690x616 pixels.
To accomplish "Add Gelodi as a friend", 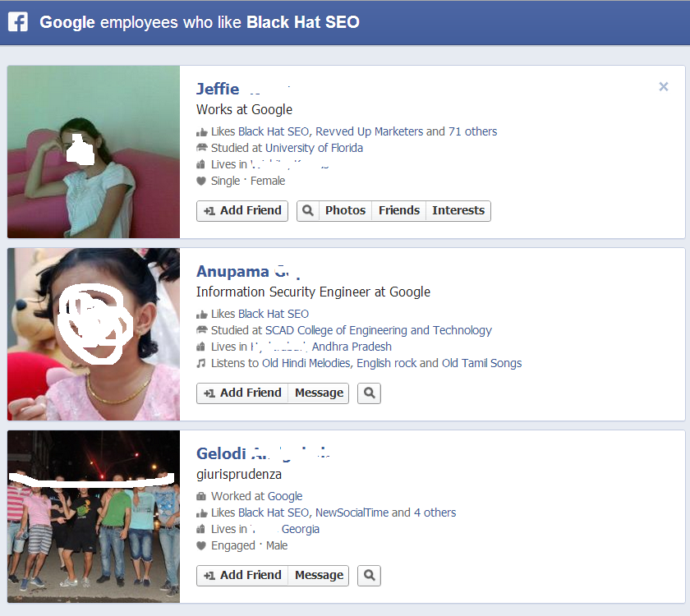I will [x=242, y=576].
